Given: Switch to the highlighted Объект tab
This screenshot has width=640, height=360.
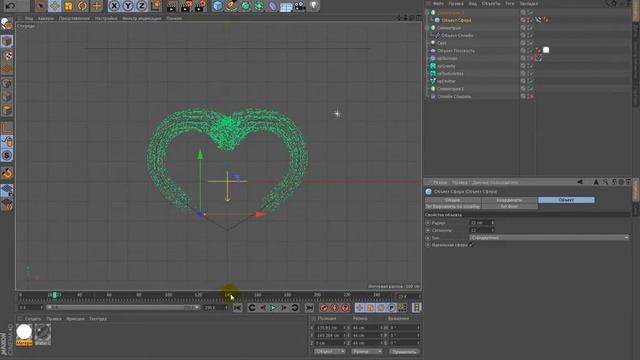Looking at the screenshot, I should pyautogui.click(x=566, y=200).
